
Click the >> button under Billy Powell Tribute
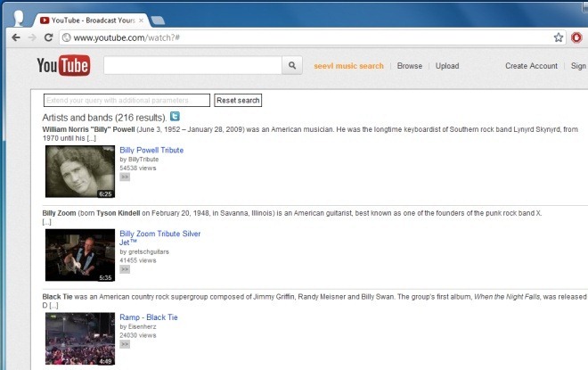[125, 177]
